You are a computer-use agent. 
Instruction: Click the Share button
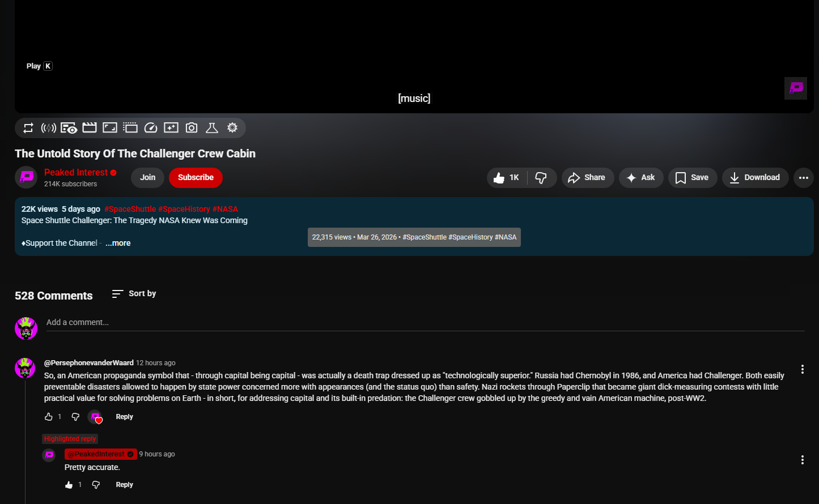coord(587,178)
